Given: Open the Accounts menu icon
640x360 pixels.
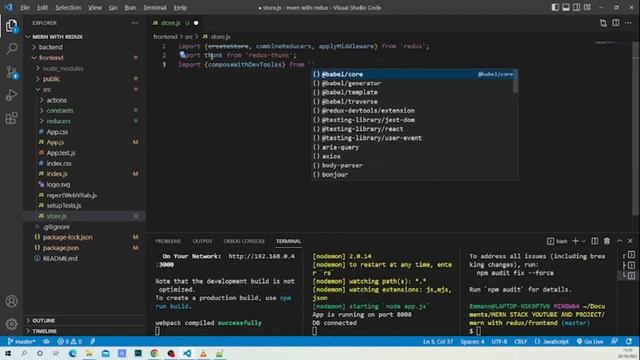Looking at the screenshot, I should (x=11, y=301).
